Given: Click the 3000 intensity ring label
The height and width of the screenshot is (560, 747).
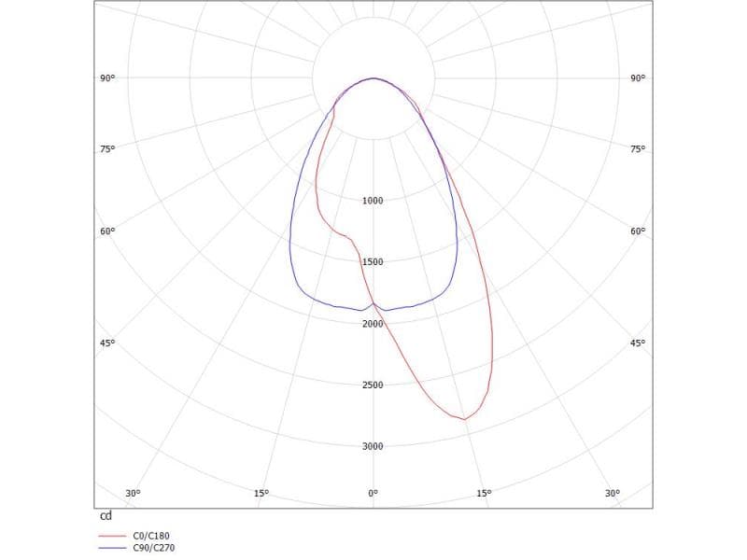Looking at the screenshot, I should (x=373, y=447).
